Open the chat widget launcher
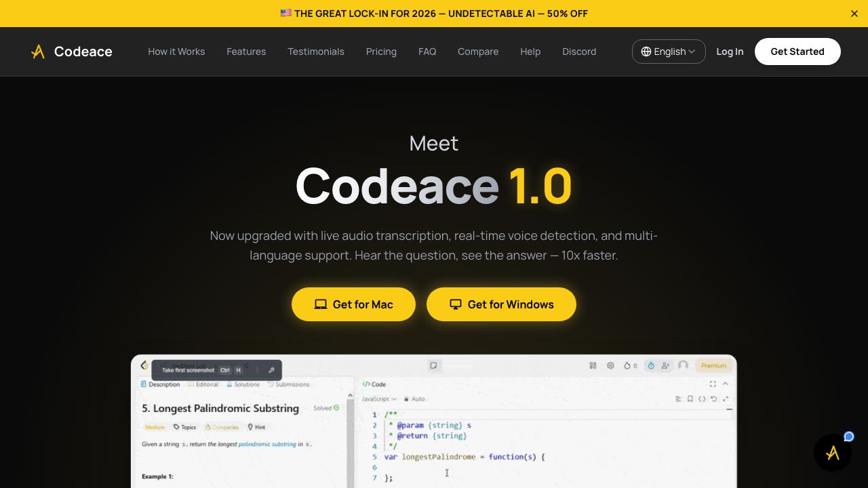This screenshot has width=868, height=488. [x=833, y=453]
